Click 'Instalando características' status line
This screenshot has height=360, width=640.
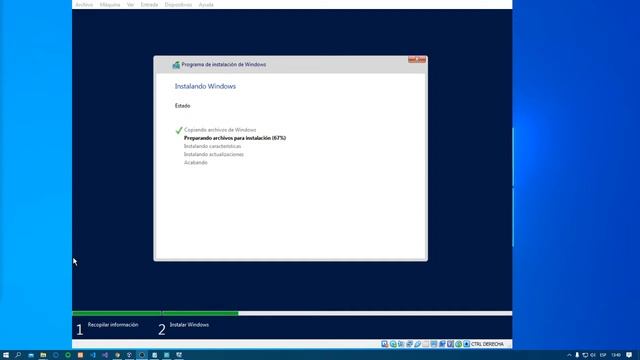pyautogui.click(x=212, y=146)
